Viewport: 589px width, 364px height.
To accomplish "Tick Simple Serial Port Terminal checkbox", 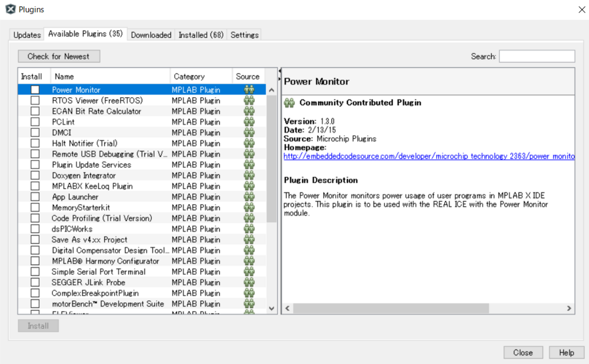I will click(x=35, y=271).
